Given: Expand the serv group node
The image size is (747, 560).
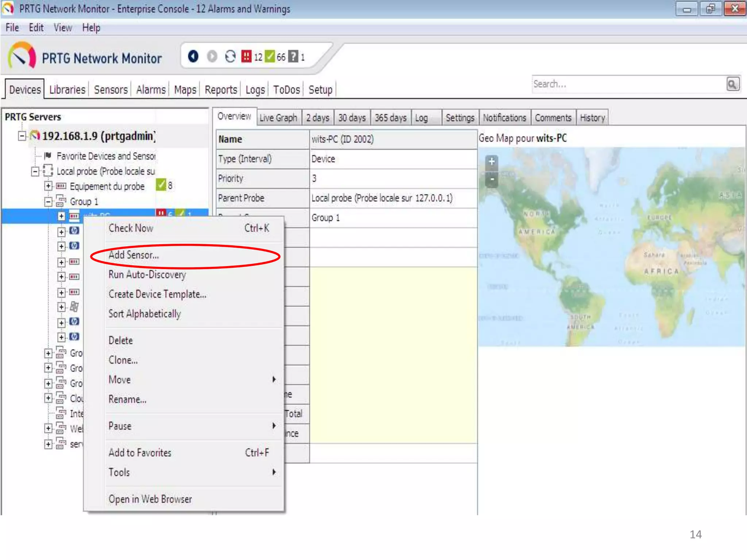Looking at the screenshot, I should (x=48, y=444).
